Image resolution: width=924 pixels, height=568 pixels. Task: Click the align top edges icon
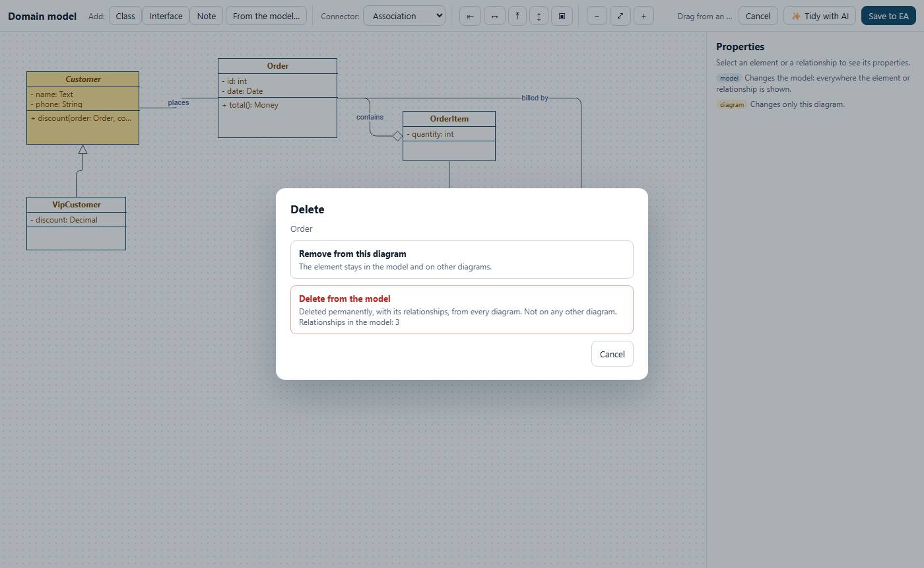517,16
